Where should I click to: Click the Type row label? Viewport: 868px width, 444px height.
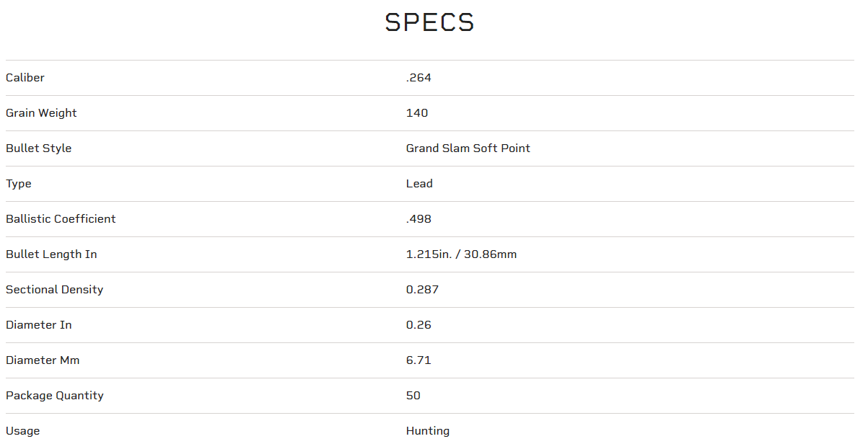pos(19,184)
